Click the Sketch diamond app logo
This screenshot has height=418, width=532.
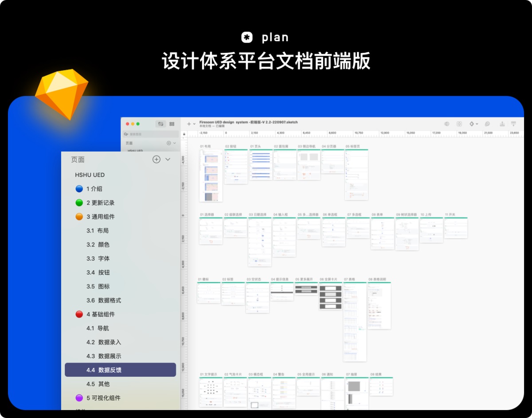point(61,94)
